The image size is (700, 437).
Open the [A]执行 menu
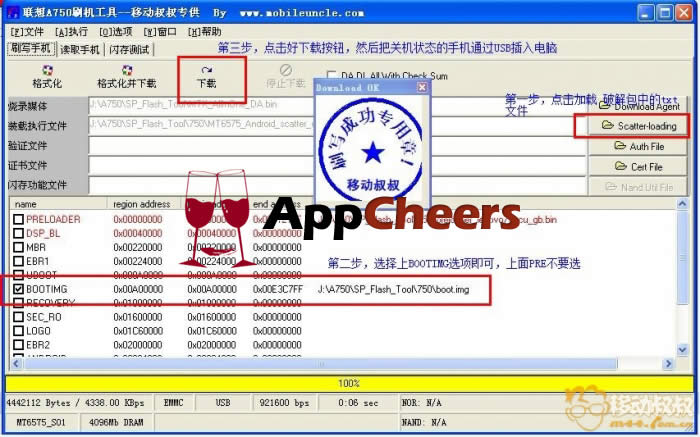pos(71,32)
